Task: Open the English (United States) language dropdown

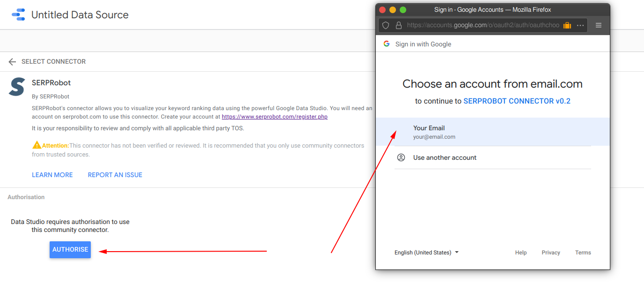Action: [426, 253]
